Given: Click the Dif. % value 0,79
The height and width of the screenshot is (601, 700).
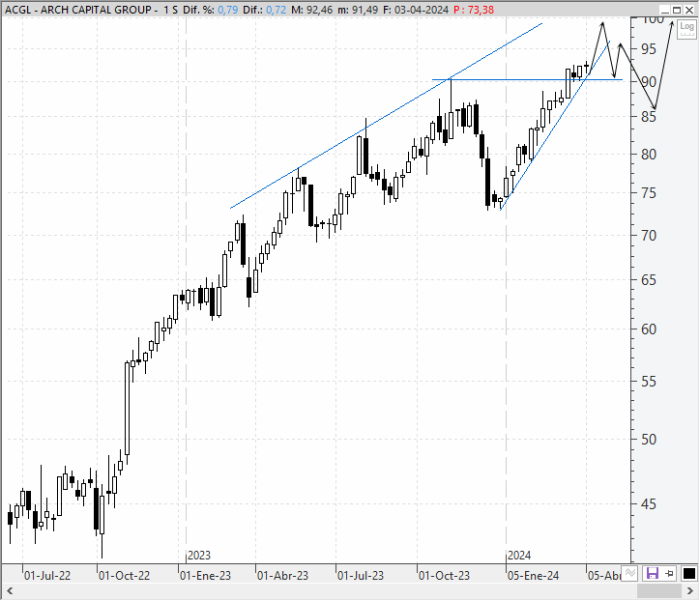Looking at the screenshot, I should 227,10.
